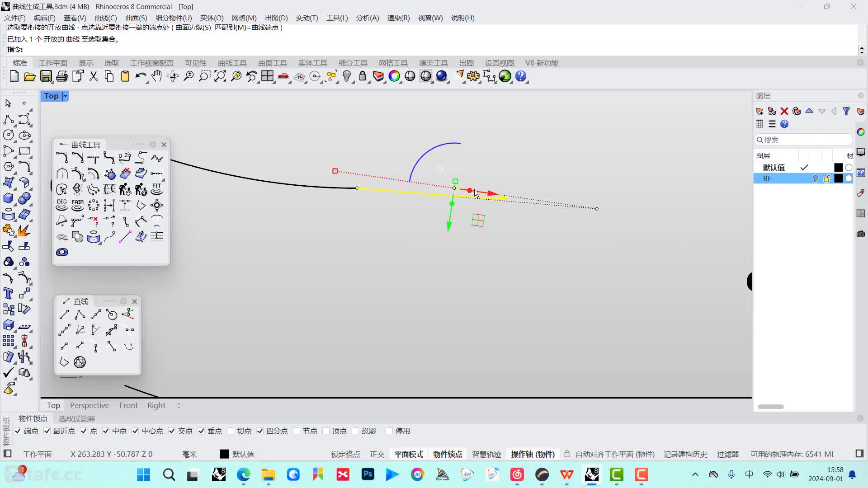Screen dimensions: 868x488
Task: Click BF layer black color swatch
Action: (x=838, y=179)
